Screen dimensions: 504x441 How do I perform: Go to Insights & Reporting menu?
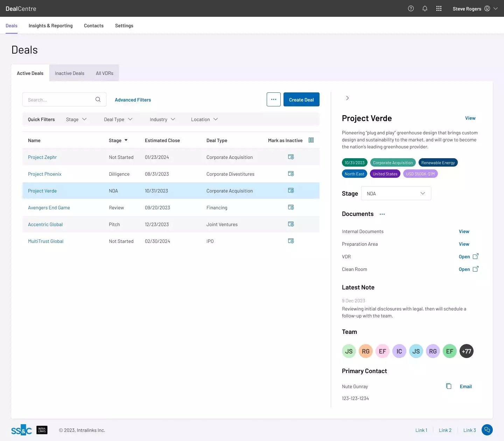tap(51, 26)
